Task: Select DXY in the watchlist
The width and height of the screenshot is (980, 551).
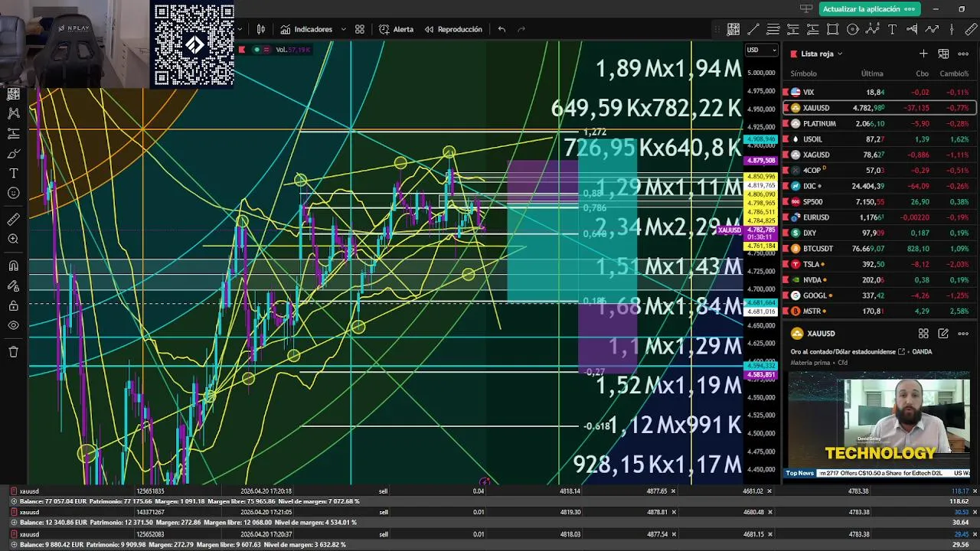Action: coord(880,233)
